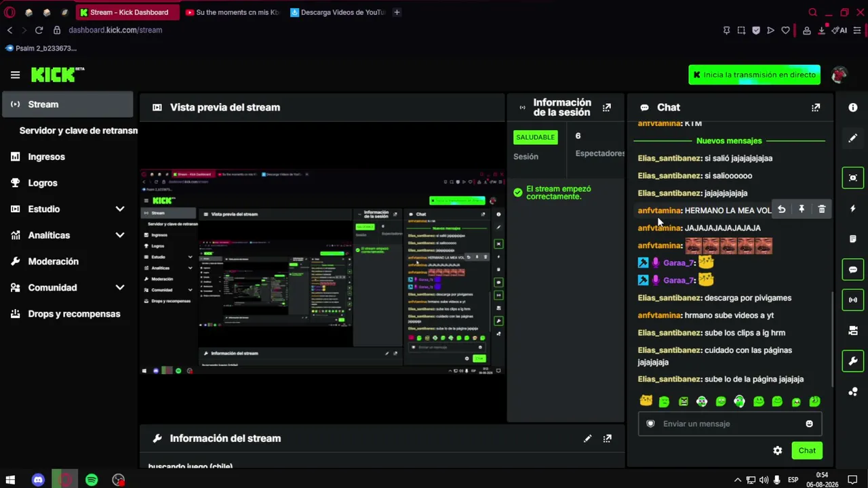Click Elias_santibanez username on 'si salió' message
The width and height of the screenshot is (868, 488).
[x=669, y=158]
